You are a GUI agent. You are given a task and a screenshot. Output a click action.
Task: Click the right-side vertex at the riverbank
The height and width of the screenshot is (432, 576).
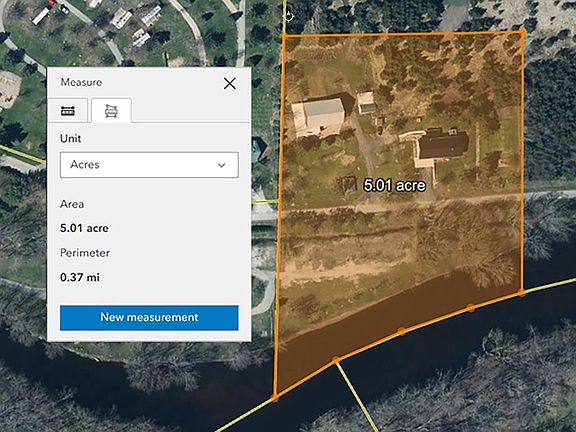[x=522, y=293]
